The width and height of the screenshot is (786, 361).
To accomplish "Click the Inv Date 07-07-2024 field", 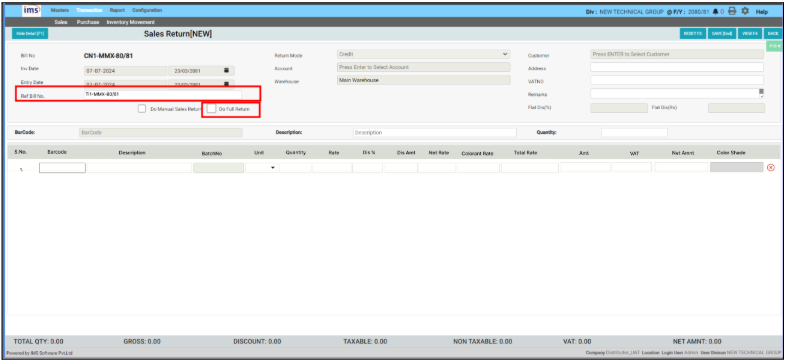I will [x=125, y=71].
